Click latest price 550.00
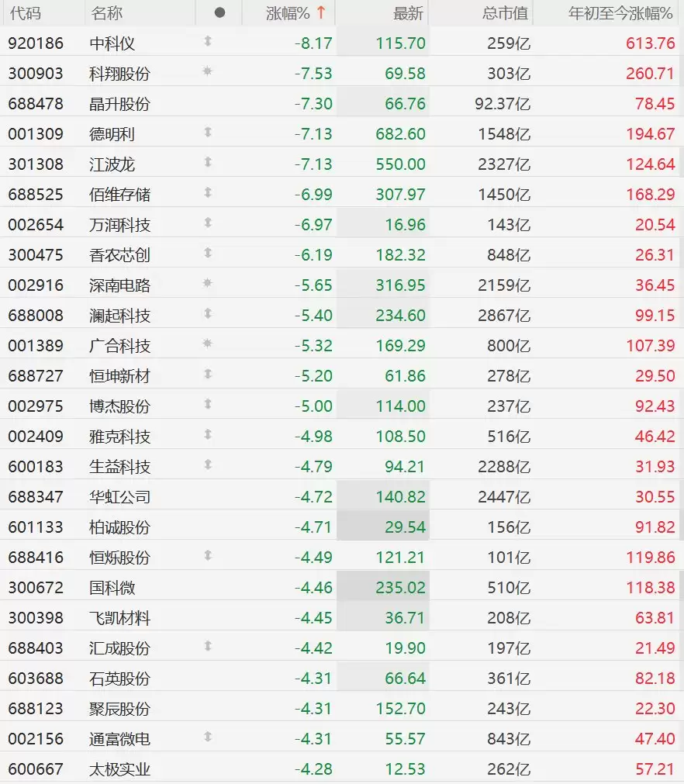684x784 pixels. point(400,165)
